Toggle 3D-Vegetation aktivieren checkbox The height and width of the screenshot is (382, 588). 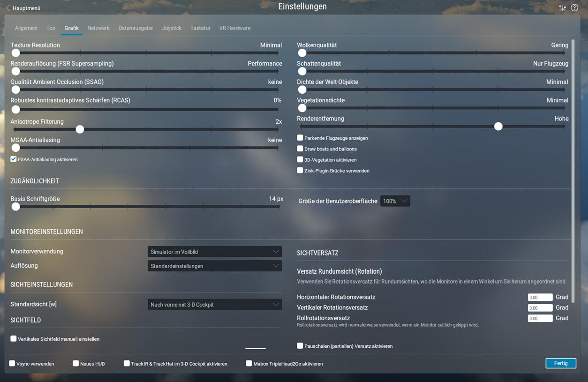[300, 160]
